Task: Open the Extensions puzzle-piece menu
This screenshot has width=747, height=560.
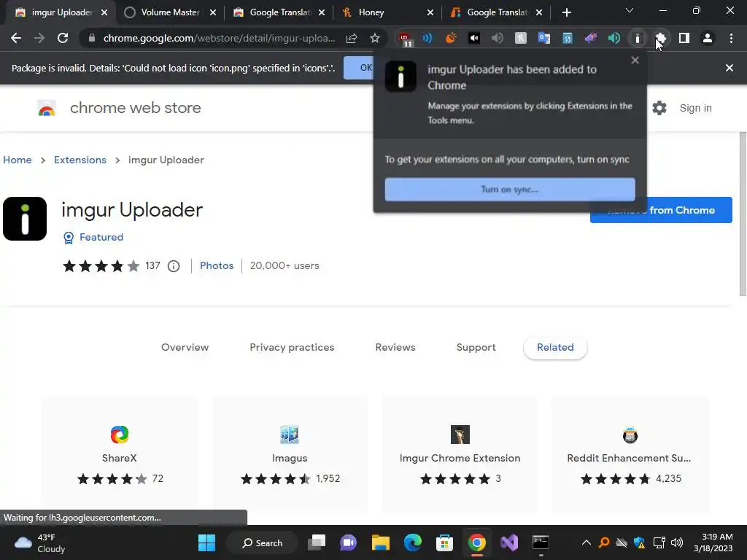Action: 661,38
